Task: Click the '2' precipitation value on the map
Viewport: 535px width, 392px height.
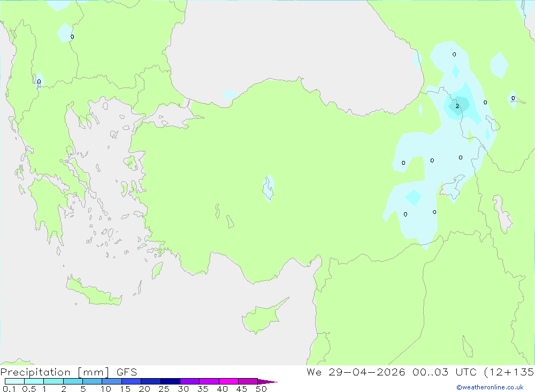Action: (x=457, y=106)
